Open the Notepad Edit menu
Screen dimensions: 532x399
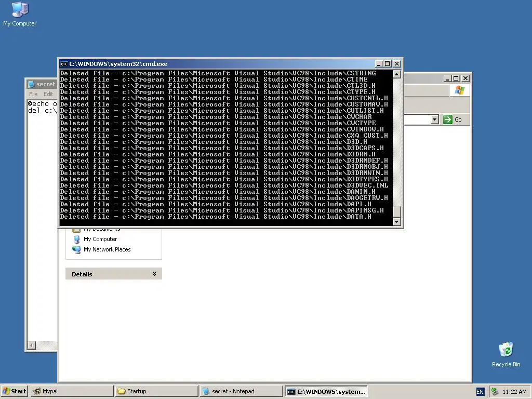48,94
